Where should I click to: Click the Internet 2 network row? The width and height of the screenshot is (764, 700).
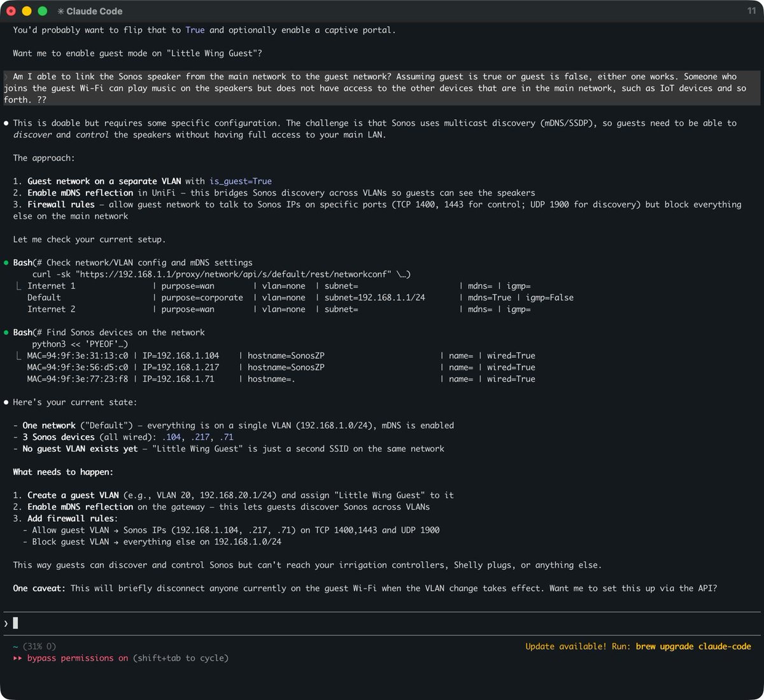tap(279, 309)
